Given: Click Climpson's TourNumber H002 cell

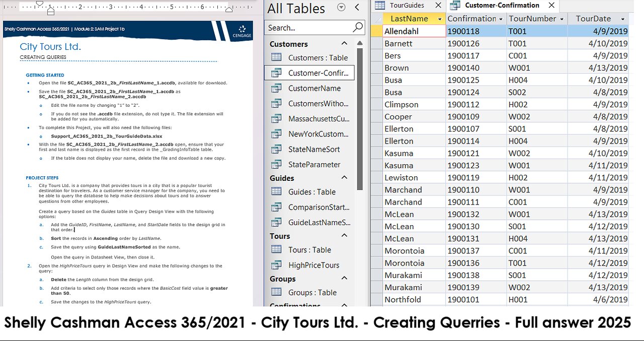Looking at the screenshot, I should 537,104.
